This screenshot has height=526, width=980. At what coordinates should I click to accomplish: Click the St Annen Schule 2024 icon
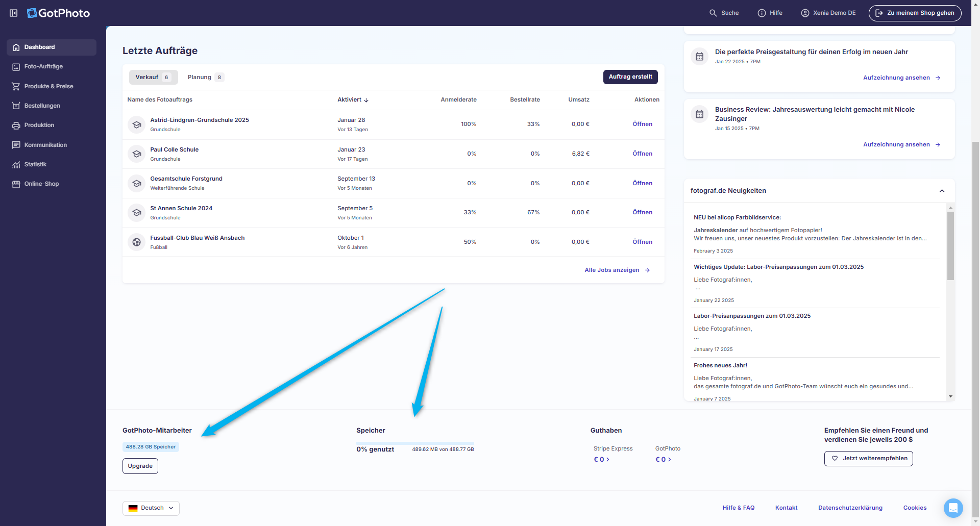(136, 213)
